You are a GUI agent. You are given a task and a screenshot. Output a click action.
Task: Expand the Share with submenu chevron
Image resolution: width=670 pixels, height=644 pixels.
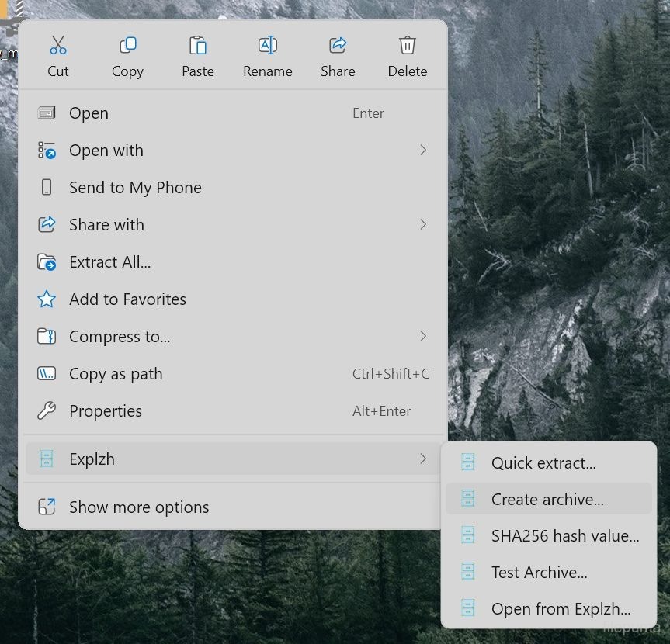tap(423, 224)
